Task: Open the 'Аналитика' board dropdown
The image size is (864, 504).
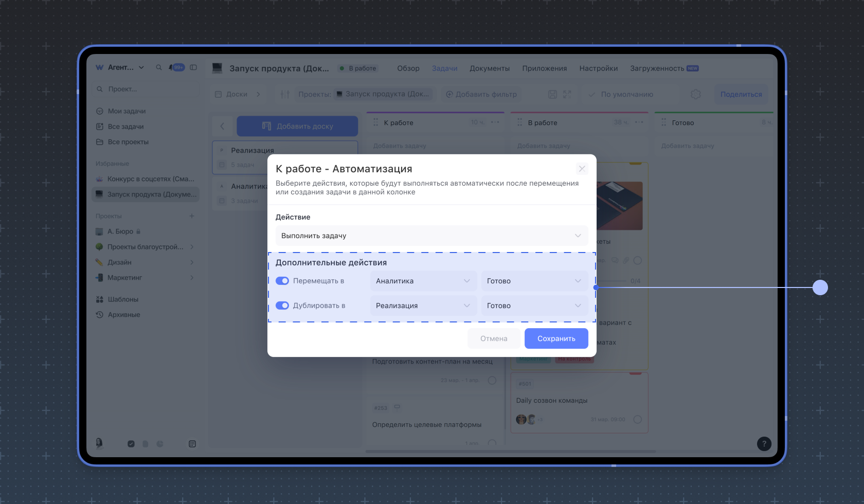Action: (423, 281)
